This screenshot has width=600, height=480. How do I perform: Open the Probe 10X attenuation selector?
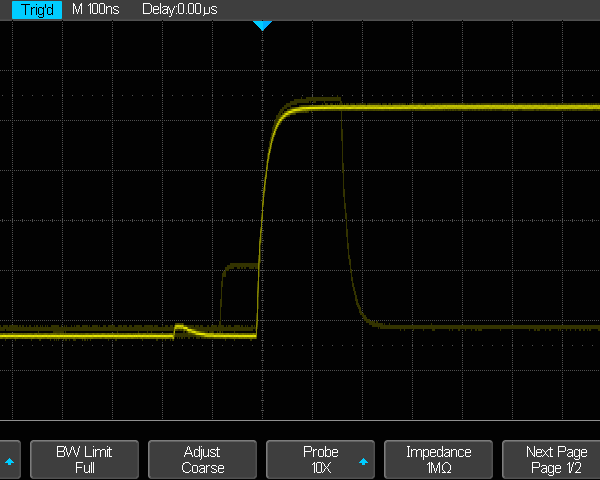[320, 460]
